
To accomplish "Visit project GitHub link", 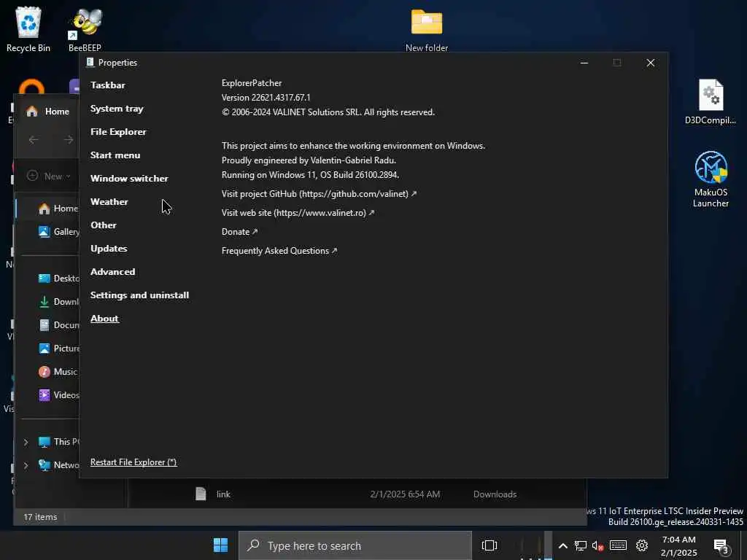I will pos(319,194).
